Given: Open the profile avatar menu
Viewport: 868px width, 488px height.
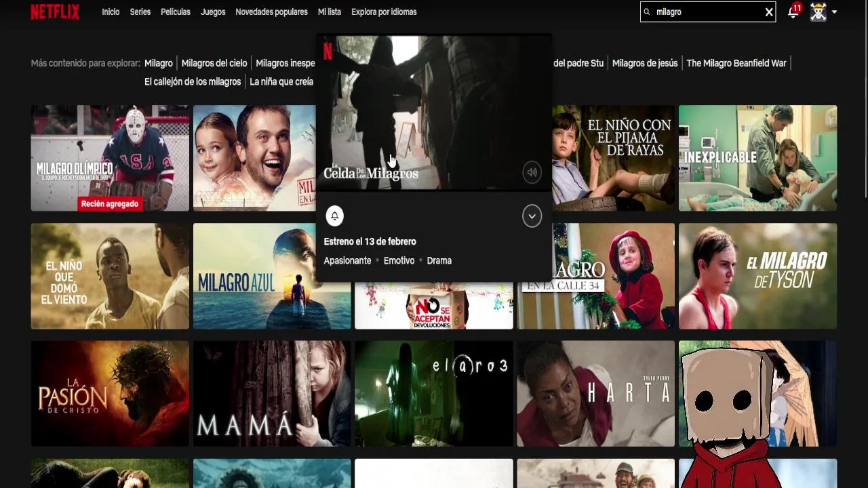Looking at the screenshot, I should (x=818, y=12).
